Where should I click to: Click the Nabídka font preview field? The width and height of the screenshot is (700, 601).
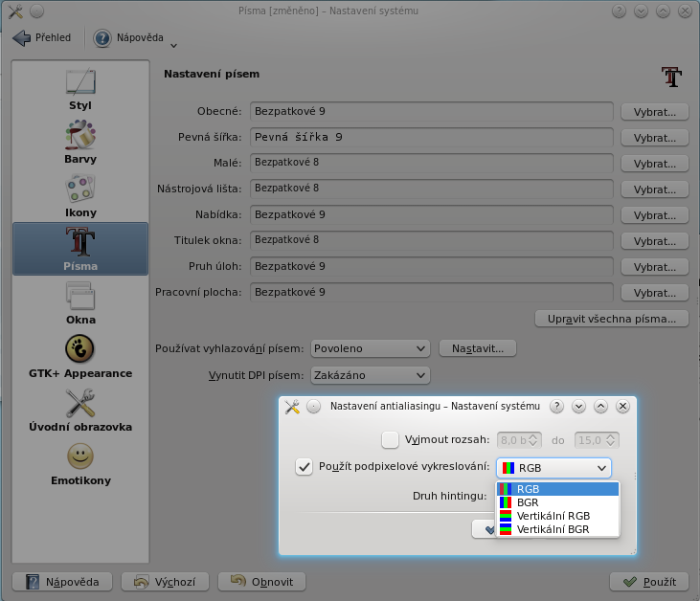(x=432, y=215)
